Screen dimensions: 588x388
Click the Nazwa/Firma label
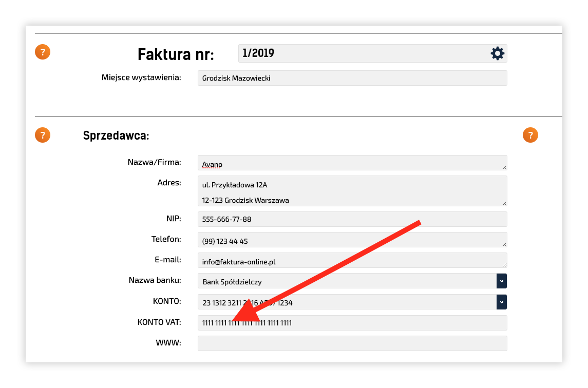[x=154, y=162]
